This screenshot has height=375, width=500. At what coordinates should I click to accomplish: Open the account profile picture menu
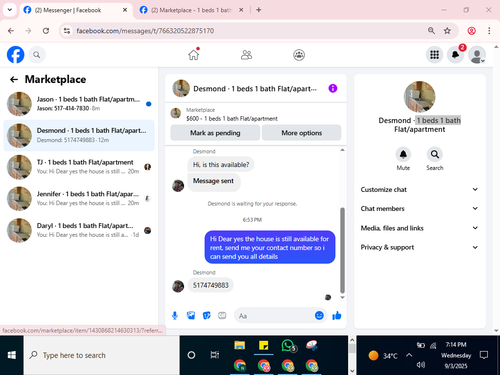477,55
